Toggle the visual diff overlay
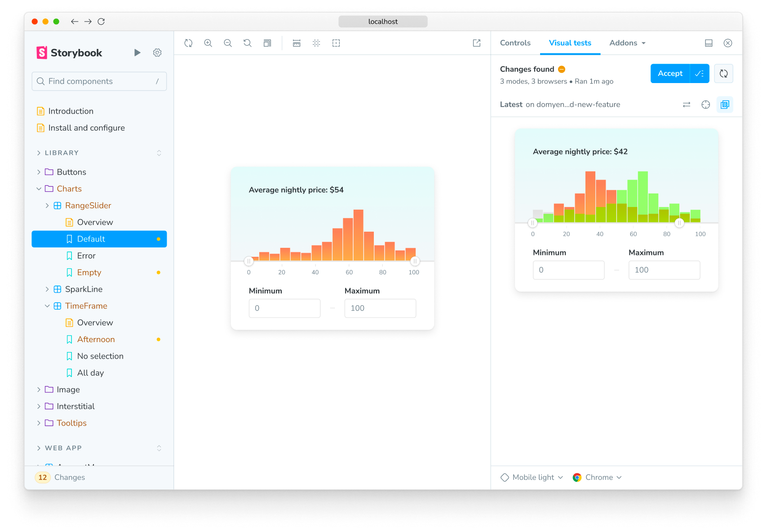Viewport: 767px width, 532px height. tap(725, 105)
